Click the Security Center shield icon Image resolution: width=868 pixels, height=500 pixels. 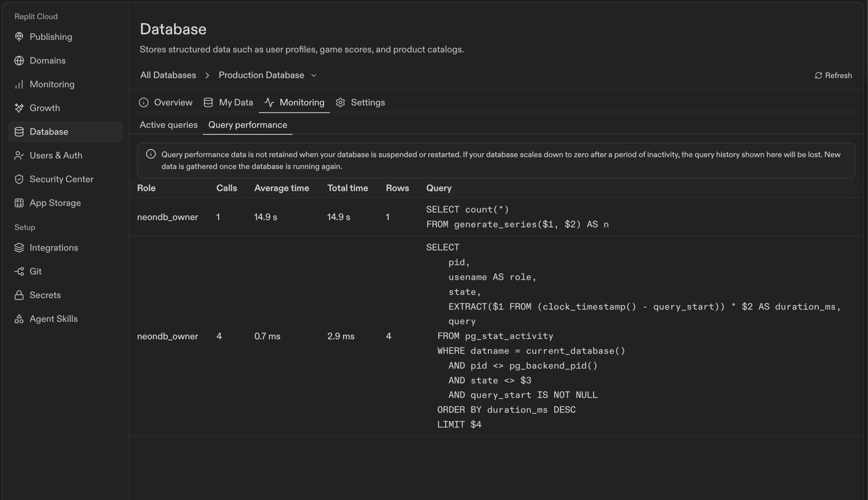click(19, 179)
